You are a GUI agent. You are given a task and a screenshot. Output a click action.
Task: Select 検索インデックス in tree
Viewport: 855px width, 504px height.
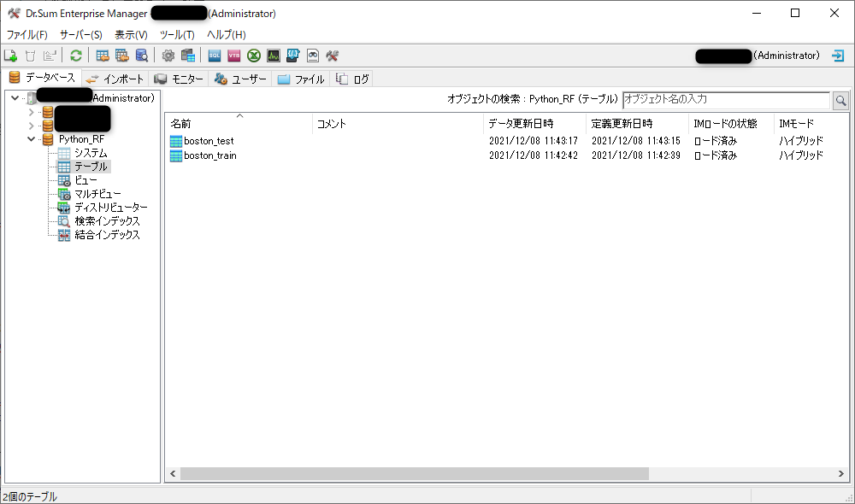107,221
